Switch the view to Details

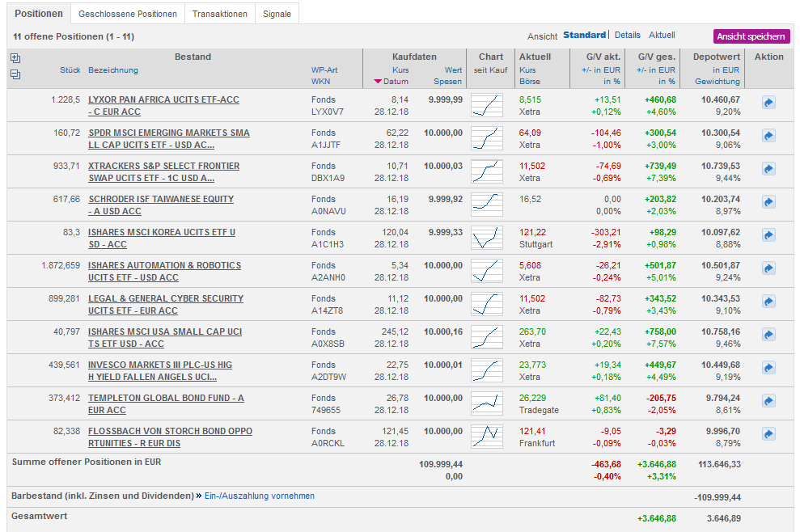pos(627,36)
